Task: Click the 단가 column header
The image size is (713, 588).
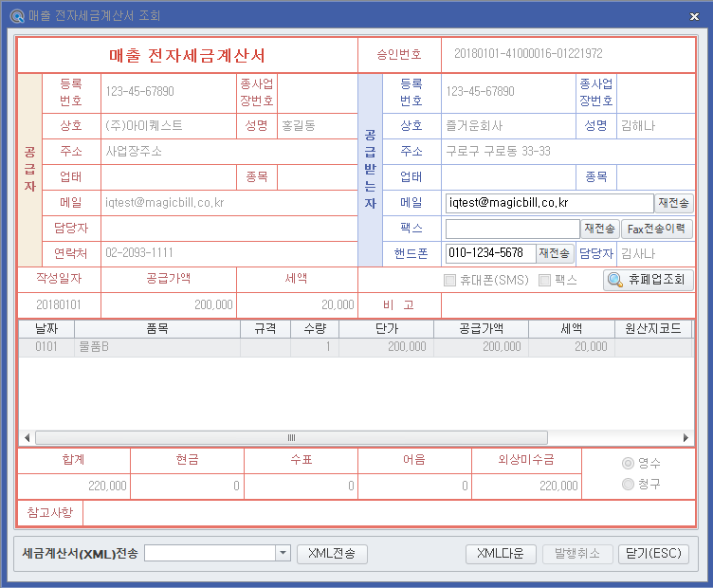Action: 387,329
